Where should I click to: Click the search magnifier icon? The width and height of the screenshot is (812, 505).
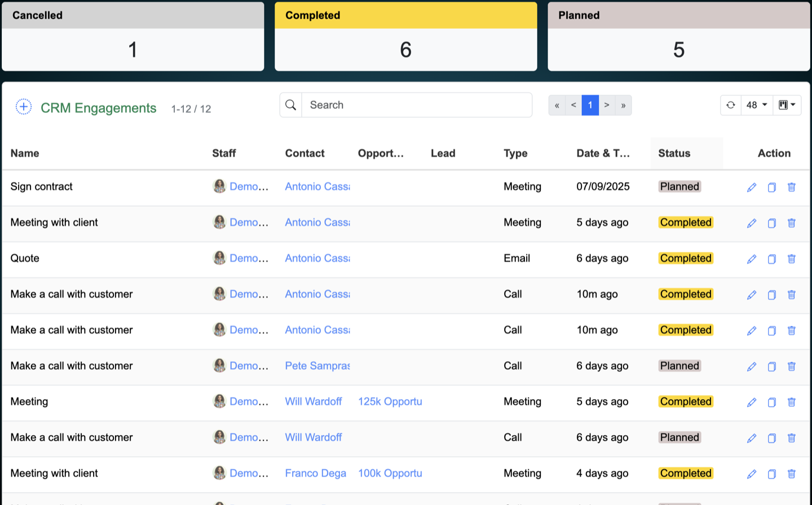[x=291, y=105]
